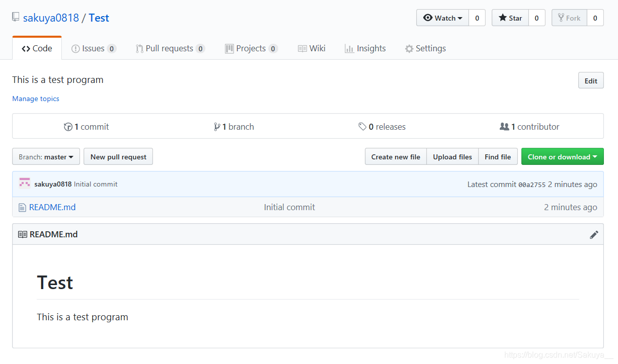The height and width of the screenshot is (364, 618).
Task: Click the eye icon in the Watch button
Action: 428,18
